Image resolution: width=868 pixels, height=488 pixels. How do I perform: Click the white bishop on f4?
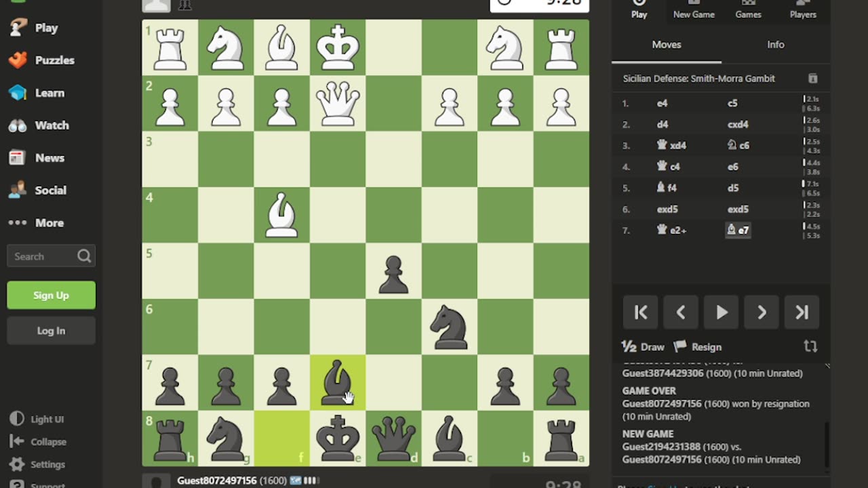tap(281, 215)
